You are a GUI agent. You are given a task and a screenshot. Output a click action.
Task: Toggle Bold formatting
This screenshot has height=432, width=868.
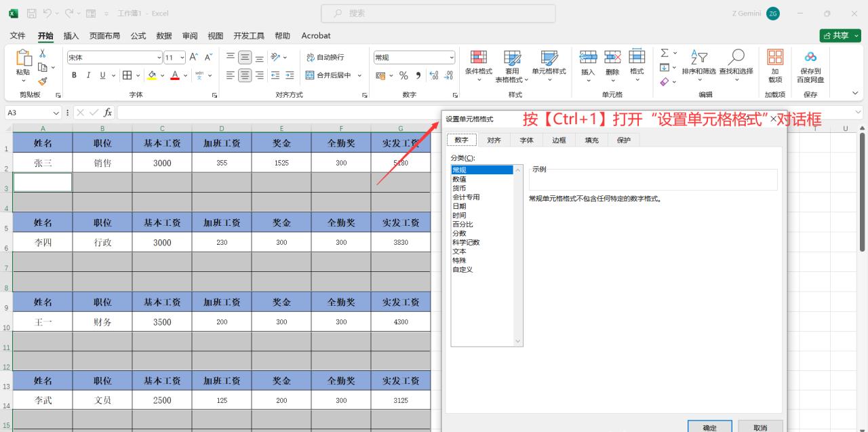[x=74, y=75]
